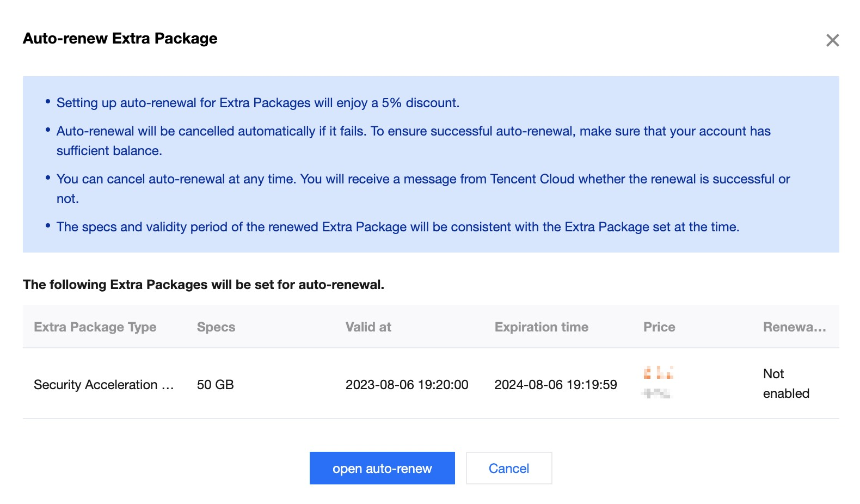Select the Security Acceleration package name cell
This screenshot has height=504, width=860.
pos(103,385)
